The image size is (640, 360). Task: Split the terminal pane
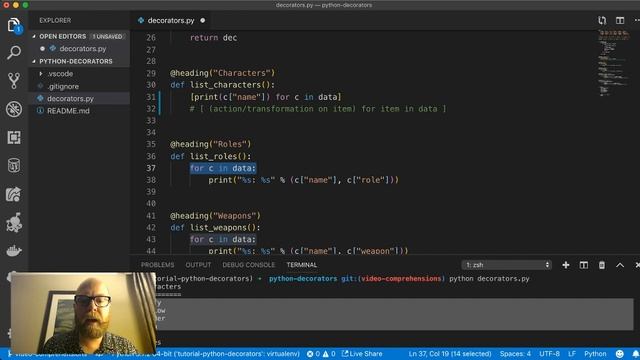[x=584, y=265]
